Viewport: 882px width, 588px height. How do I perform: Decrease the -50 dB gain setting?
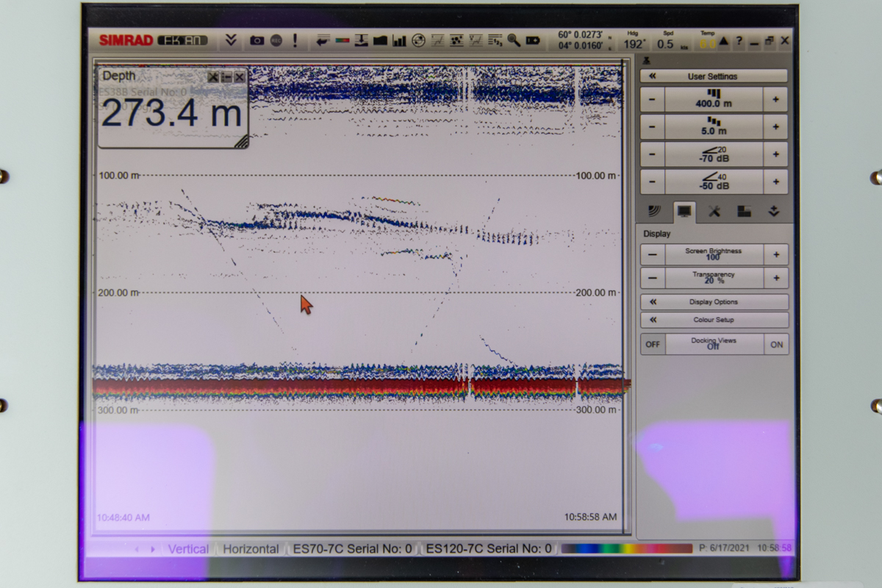653,182
